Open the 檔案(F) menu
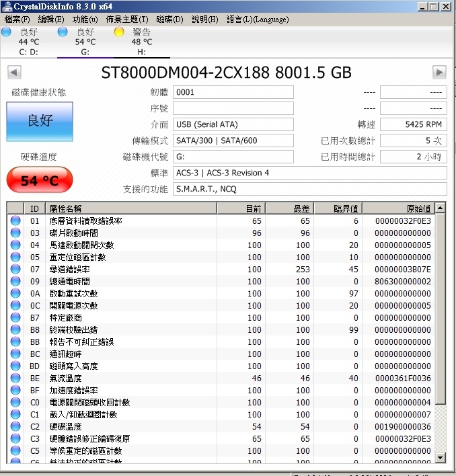This screenshot has height=476, width=456. click(17, 19)
